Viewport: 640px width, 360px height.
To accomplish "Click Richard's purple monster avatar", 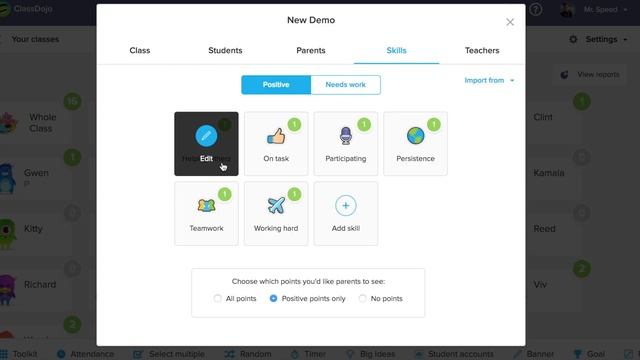I will (7, 290).
